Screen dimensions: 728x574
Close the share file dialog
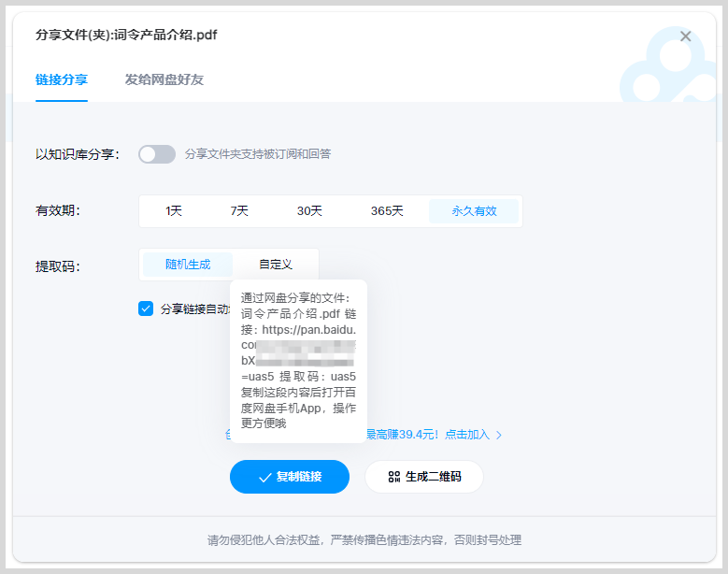coord(685,36)
